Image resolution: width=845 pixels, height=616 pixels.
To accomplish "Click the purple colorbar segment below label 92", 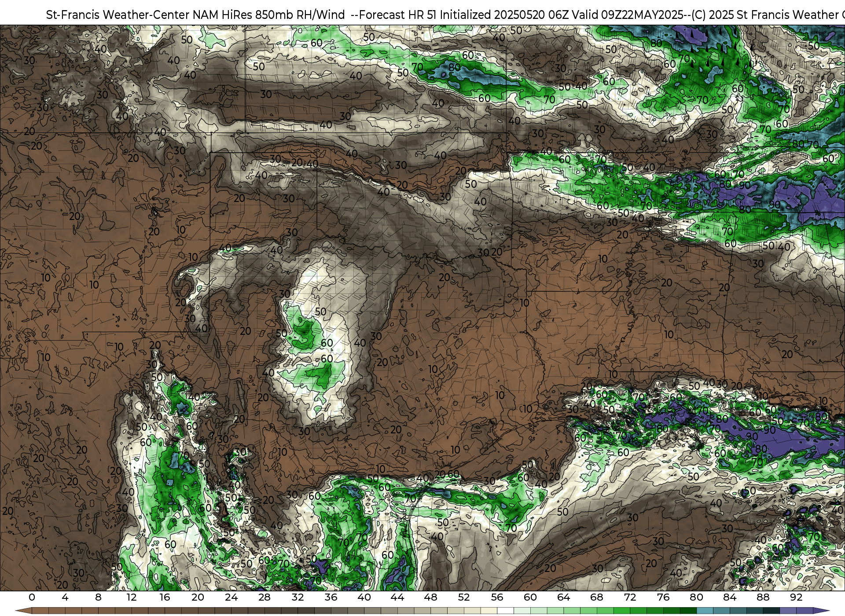I will [805, 611].
